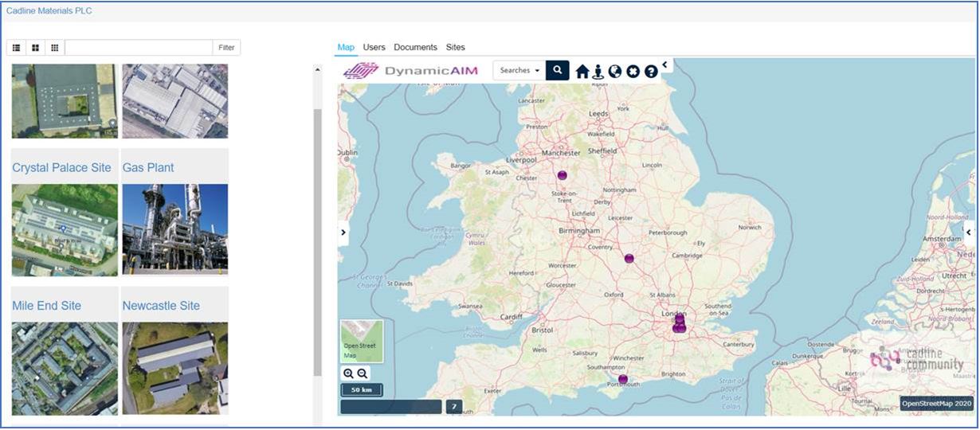Open the Documents tab

pos(415,47)
